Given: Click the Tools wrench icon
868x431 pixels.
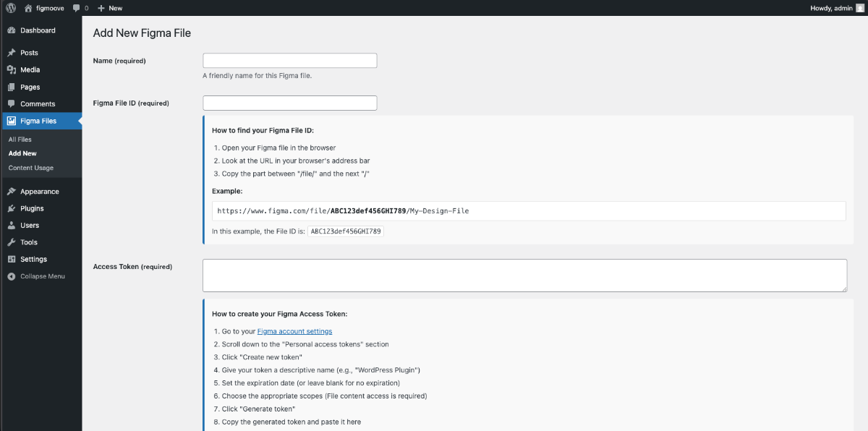Looking at the screenshot, I should [12, 242].
